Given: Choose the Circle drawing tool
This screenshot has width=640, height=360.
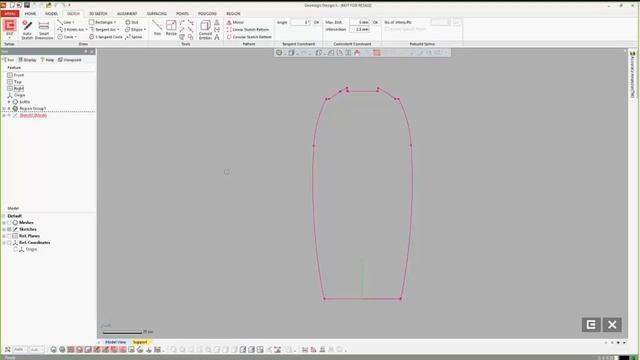Looking at the screenshot, I should click(x=66, y=37).
